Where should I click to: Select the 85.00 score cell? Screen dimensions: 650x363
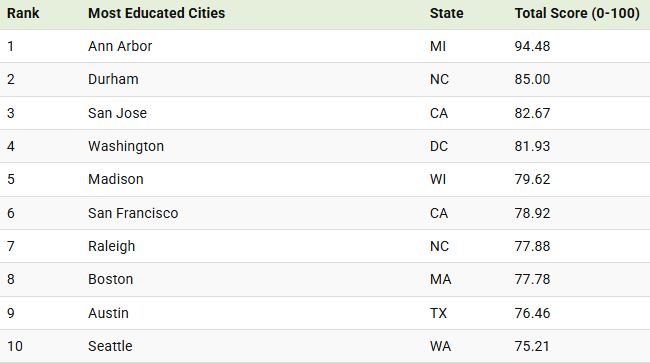click(x=532, y=79)
